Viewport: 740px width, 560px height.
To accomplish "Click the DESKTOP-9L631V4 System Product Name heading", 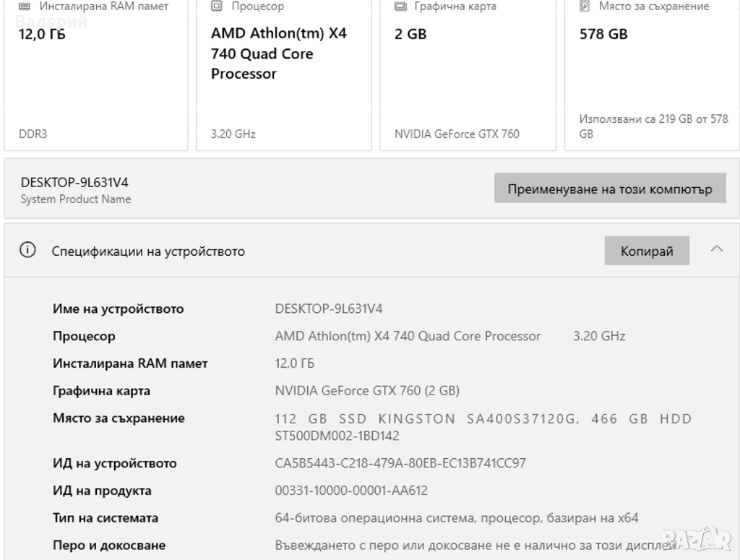I will 69,183.
